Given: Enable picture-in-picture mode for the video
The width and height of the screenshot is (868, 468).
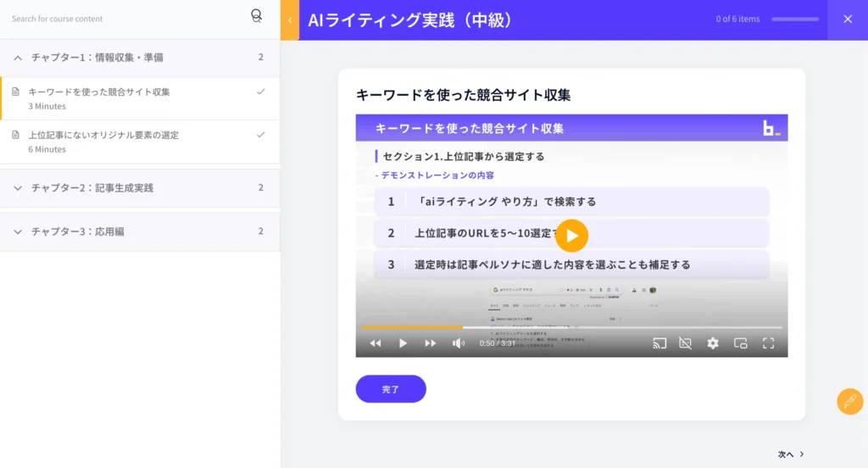Looking at the screenshot, I should 740,343.
